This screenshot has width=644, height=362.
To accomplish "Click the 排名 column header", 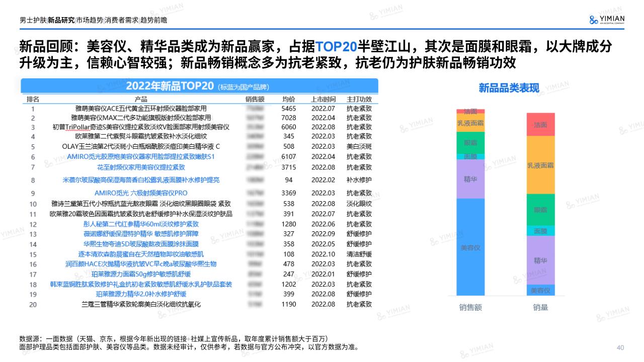I will [33, 99].
